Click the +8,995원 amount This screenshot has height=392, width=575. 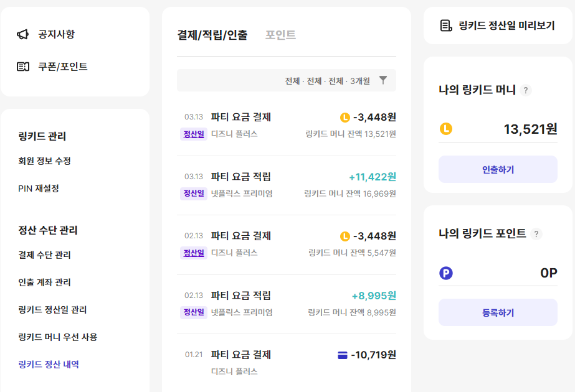[374, 296]
